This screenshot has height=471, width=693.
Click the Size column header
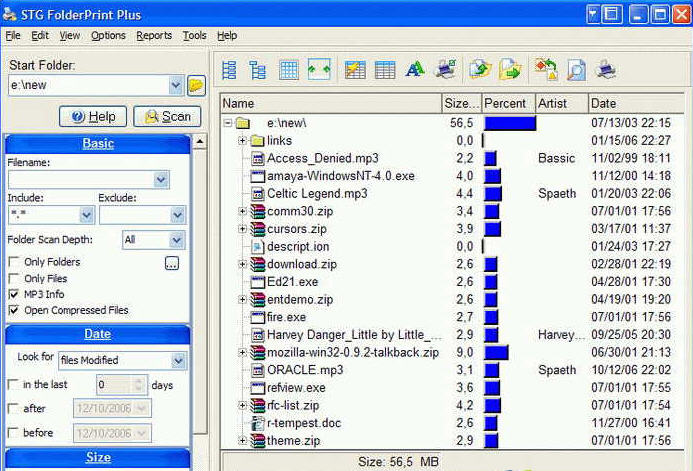point(460,103)
